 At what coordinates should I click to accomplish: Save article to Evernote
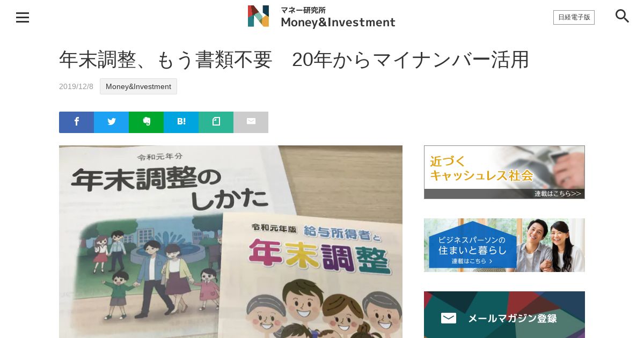pos(146,122)
